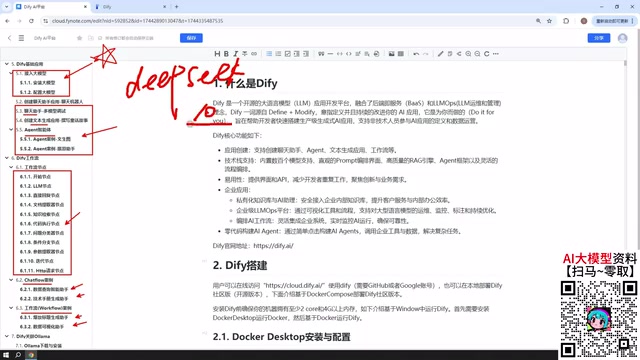Toggle bold formatting in editor toolbar
Image resolution: width=640 pixels, height=360 pixels.
click(x=226, y=54)
